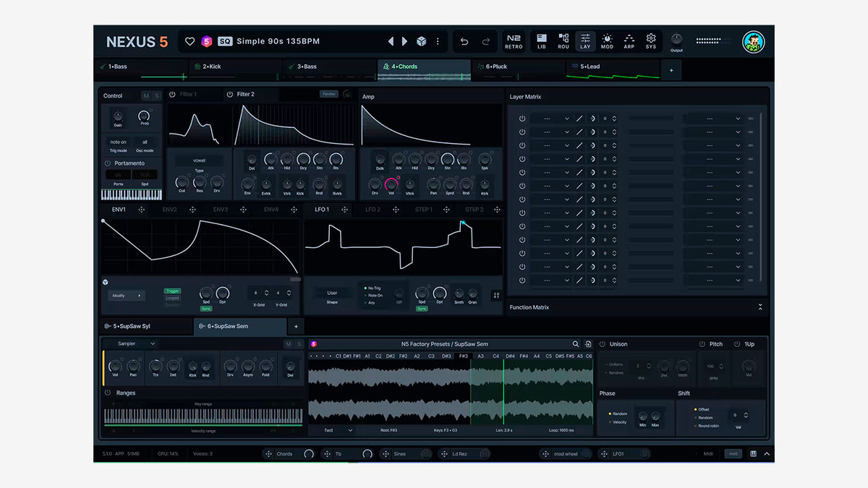This screenshot has height=488, width=868.
Task: Load the previous preset with the left arrow
Action: [391, 42]
